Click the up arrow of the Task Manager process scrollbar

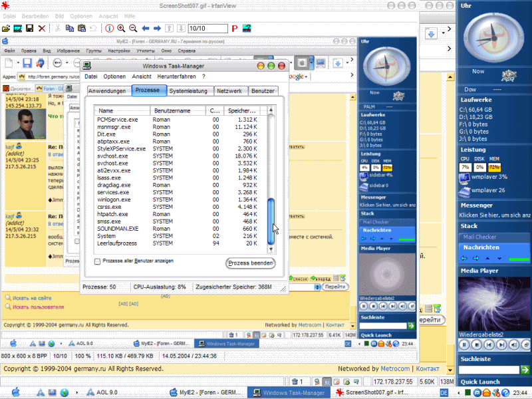point(271,110)
